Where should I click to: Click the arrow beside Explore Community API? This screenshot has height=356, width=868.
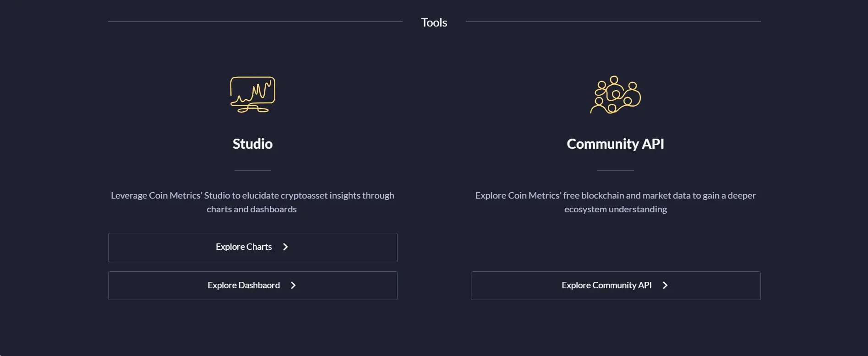(665, 286)
